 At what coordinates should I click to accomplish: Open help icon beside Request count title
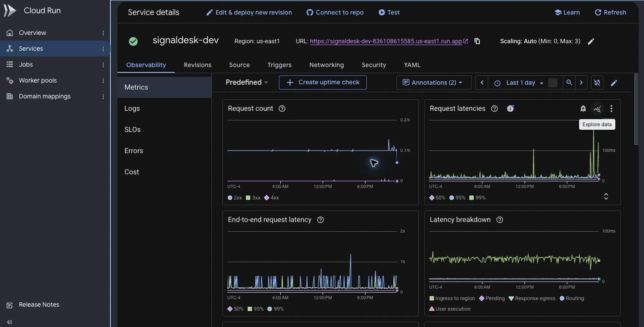pyautogui.click(x=282, y=109)
